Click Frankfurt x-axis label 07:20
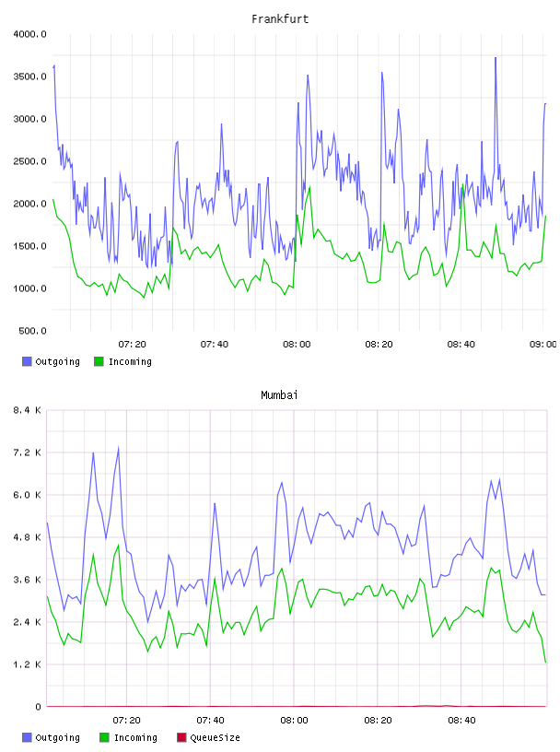Viewport: 560px width, 752px height. 132,345
